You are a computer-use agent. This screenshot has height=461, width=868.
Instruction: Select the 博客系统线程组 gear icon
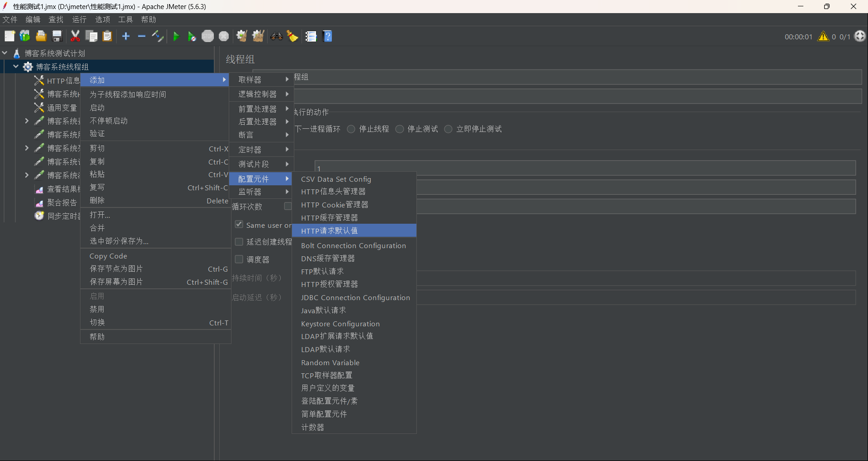pos(28,67)
